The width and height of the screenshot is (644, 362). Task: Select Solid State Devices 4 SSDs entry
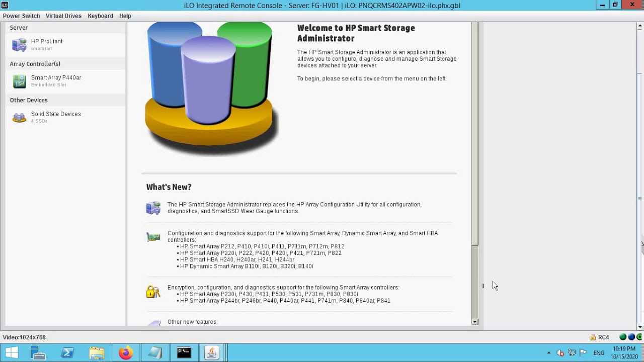click(65, 117)
